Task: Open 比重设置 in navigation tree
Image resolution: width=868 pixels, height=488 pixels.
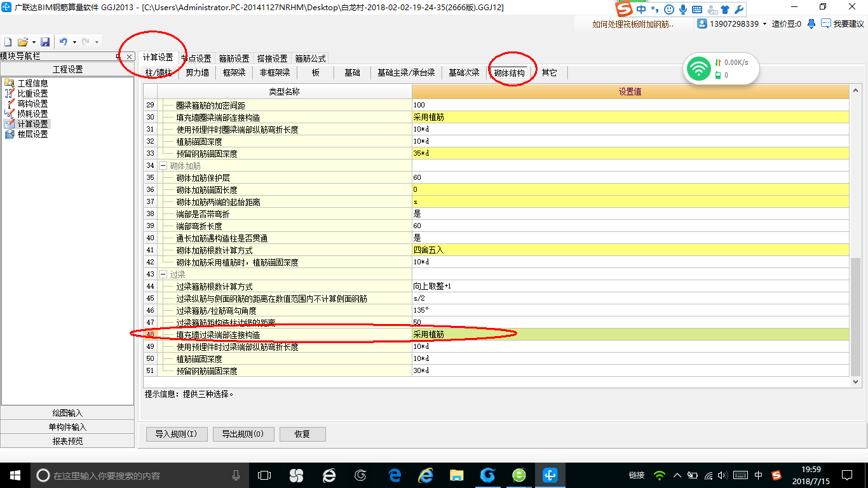Action: [x=26, y=93]
